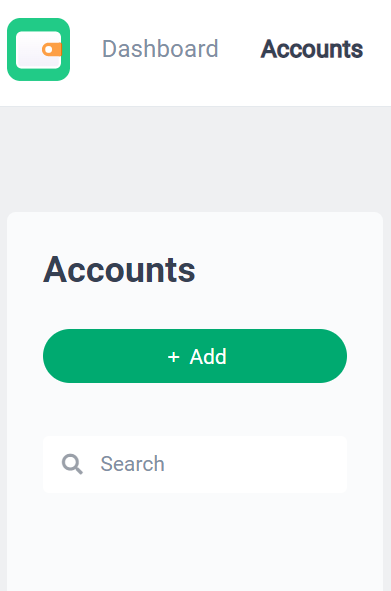Click the bold Accounts navigation item
This screenshot has width=391, height=591.
pyautogui.click(x=311, y=49)
